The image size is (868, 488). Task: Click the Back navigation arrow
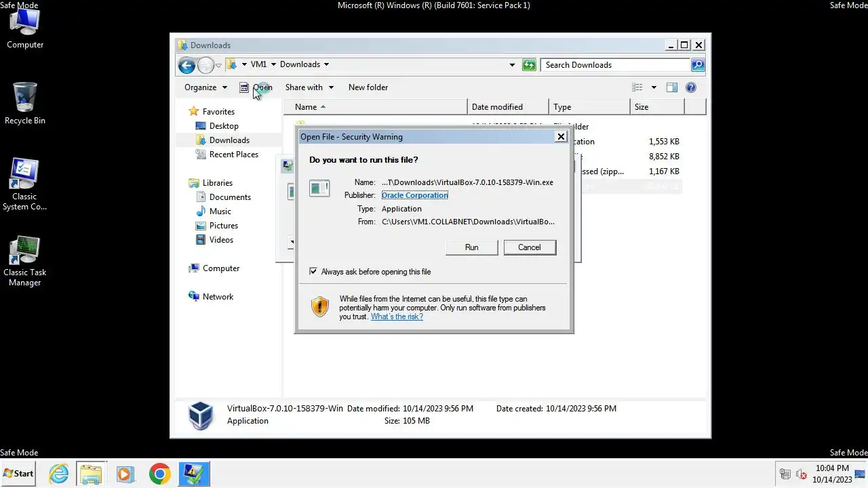[x=186, y=65]
